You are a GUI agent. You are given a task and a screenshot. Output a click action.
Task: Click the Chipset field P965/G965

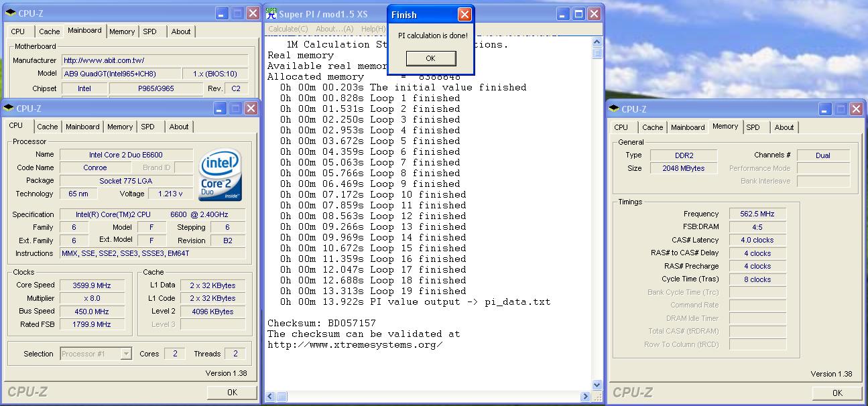[156, 88]
